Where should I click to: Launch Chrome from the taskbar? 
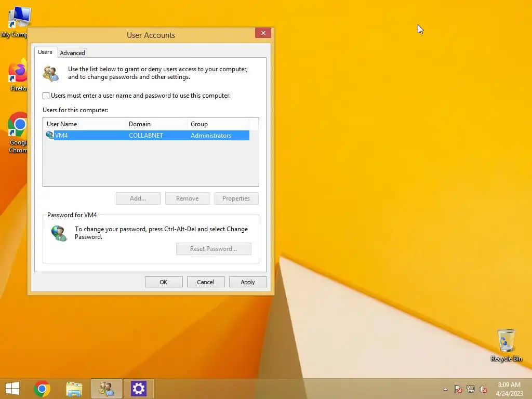[x=42, y=389]
